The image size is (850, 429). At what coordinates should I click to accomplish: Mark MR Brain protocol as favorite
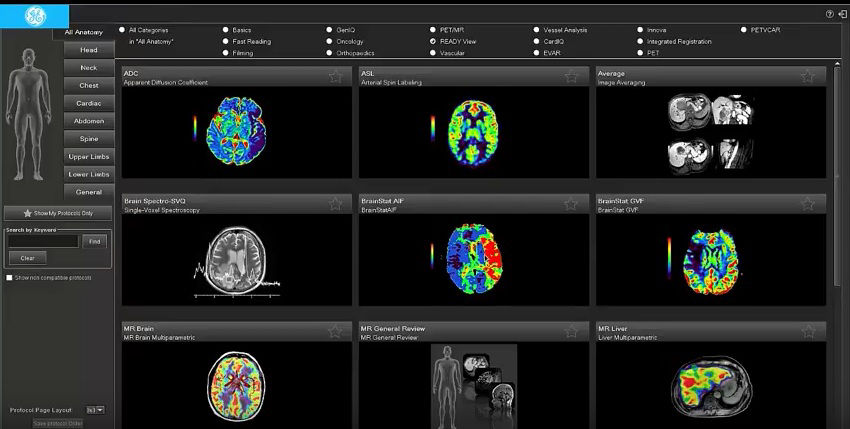(x=336, y=331)
